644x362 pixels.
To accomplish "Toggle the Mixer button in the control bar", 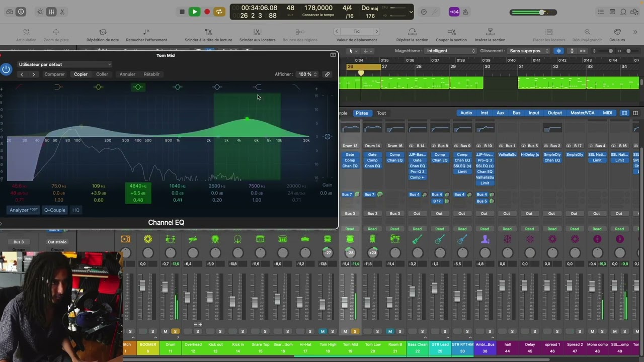I will 51,12.
